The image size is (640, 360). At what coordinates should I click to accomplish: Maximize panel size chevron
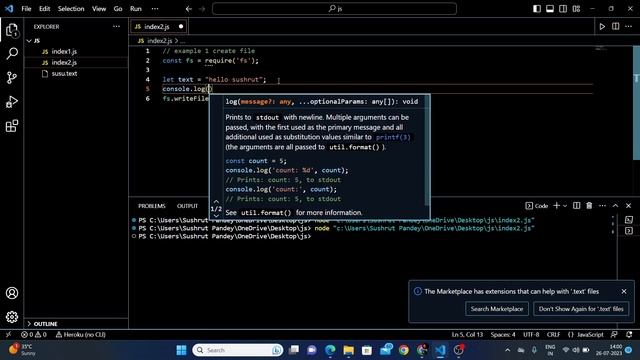[x=616, y=206]
